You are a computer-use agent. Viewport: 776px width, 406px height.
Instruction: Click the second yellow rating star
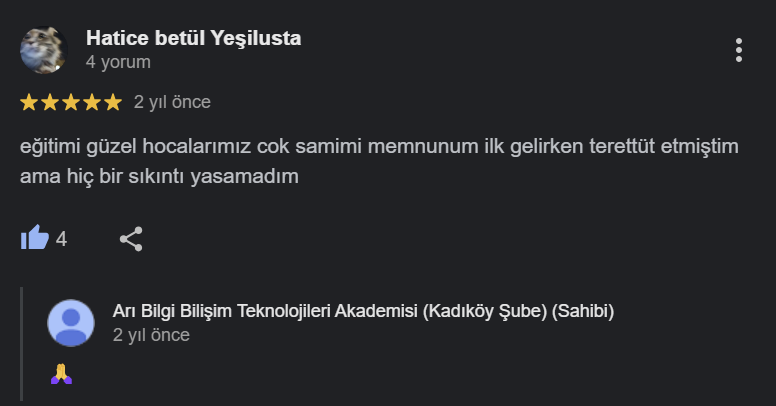pyautogui.click(x=50, y=102)
